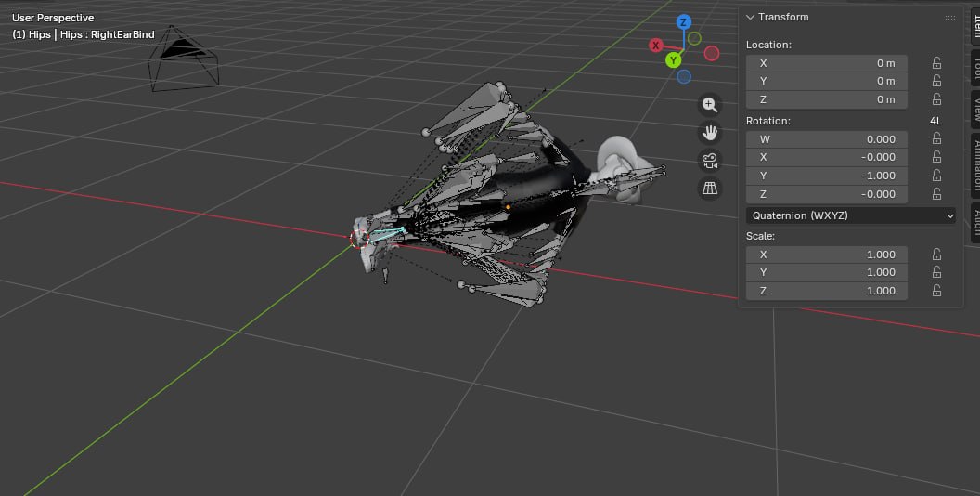Click the negative X red circle on the gizmo
This screenshot has height=496, width=980.
click(711, 54)
